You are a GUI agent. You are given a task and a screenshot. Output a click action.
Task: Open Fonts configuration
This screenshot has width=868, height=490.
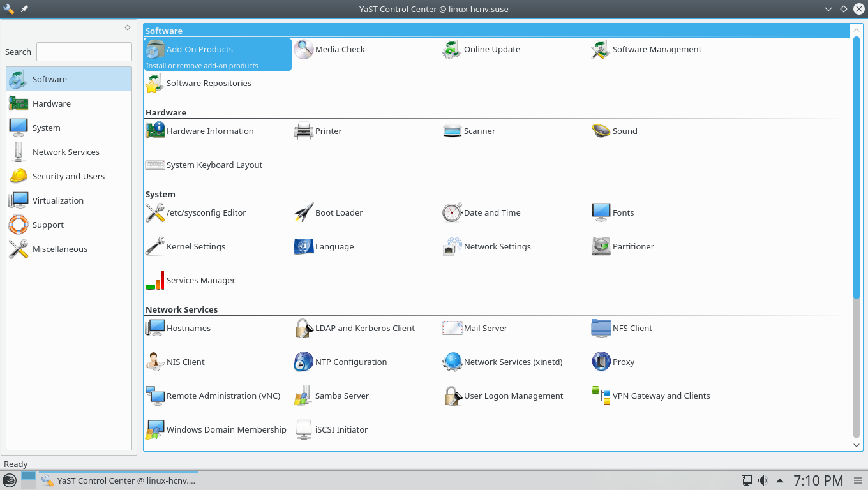pyautogui.click(x=613, y=213)
